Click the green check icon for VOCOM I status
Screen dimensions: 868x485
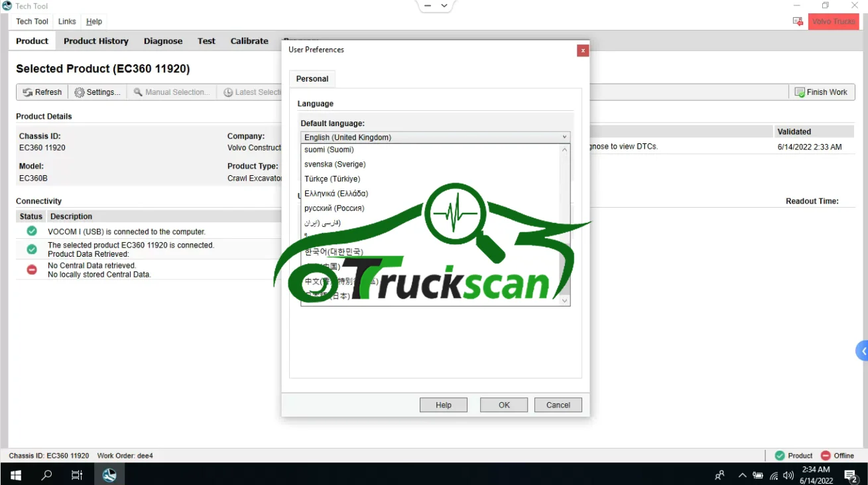click(31, 232)
